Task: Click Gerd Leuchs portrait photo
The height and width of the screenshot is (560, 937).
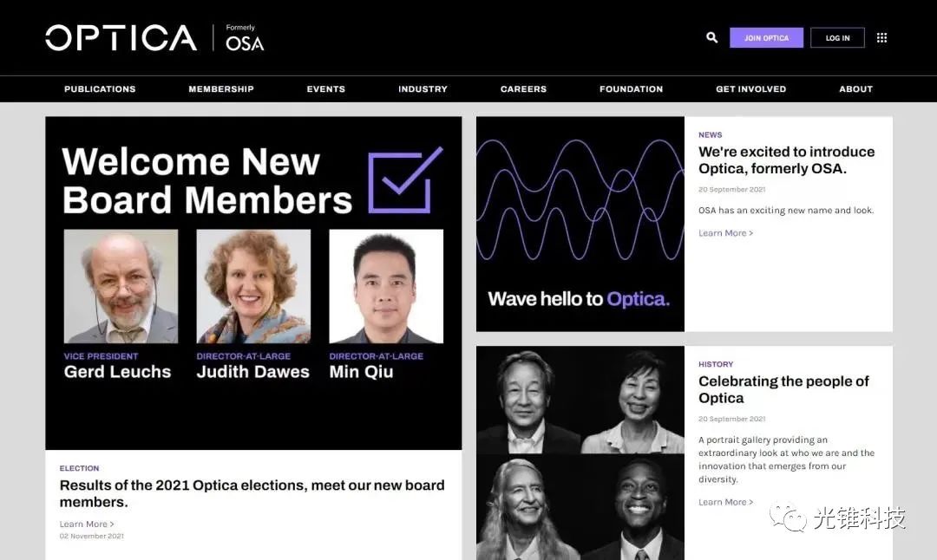Action: tap(121, 286)
